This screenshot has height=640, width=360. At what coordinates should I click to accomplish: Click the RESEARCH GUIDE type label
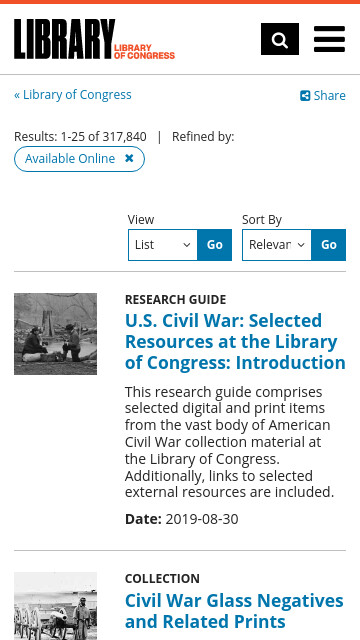[x=176, y=300]
